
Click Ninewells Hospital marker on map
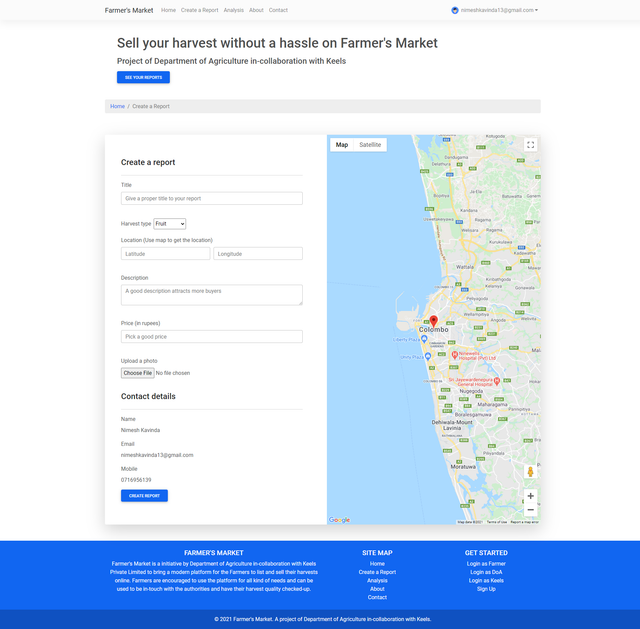click(454, 355)
